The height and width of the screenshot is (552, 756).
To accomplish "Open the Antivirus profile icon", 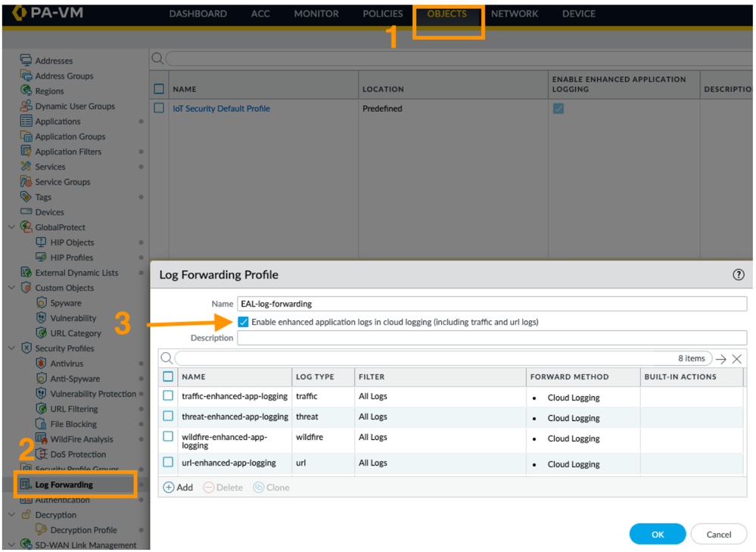I will [x=42, y=363].
